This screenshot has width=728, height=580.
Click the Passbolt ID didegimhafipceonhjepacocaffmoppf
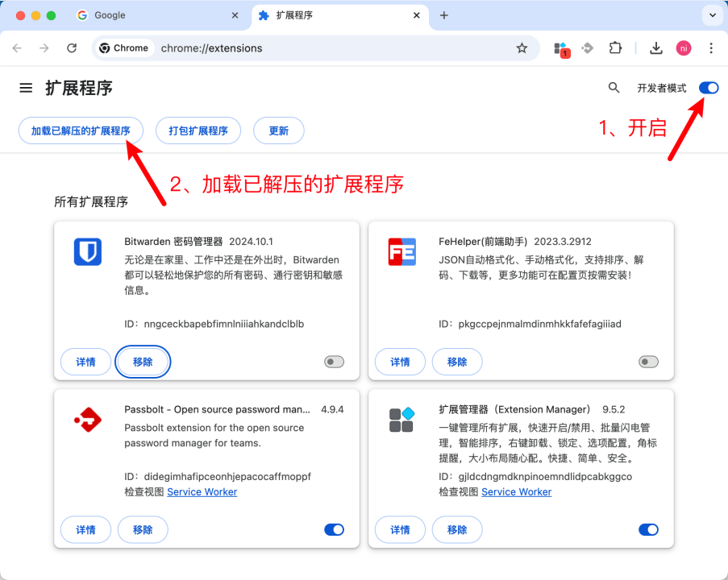click(x=227, y=477)
